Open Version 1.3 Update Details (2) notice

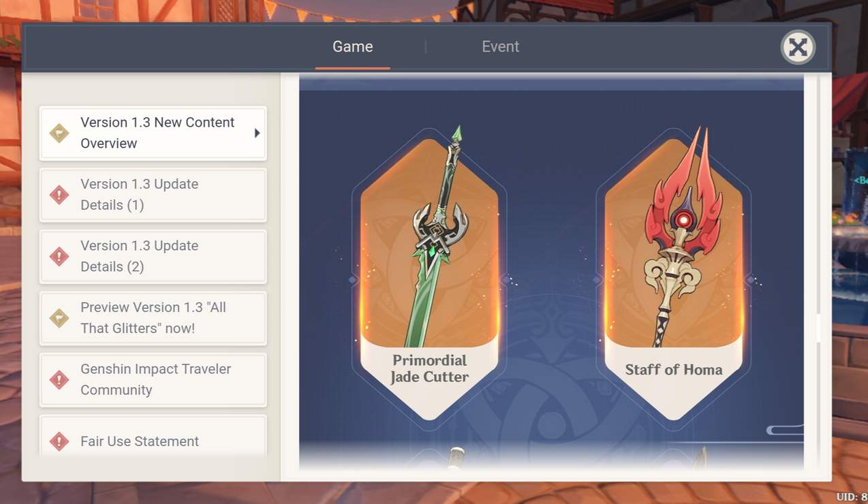point(153,257)
